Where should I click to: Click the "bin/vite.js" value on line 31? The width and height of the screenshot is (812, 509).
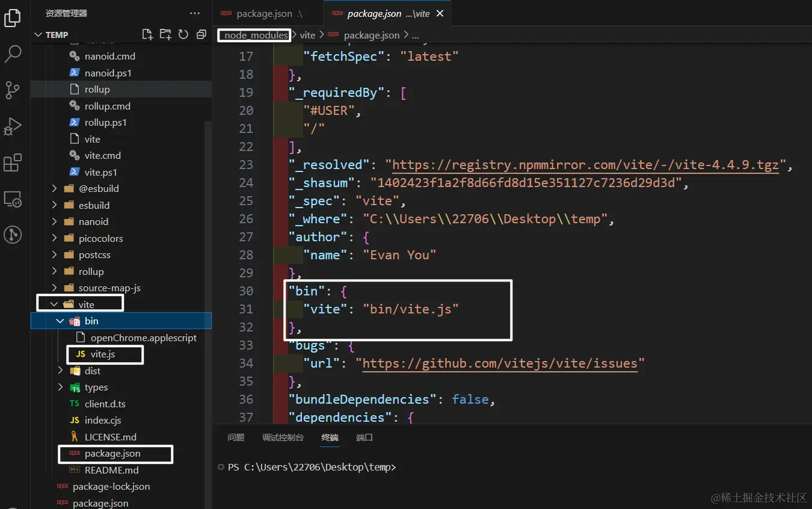(411, 309)
